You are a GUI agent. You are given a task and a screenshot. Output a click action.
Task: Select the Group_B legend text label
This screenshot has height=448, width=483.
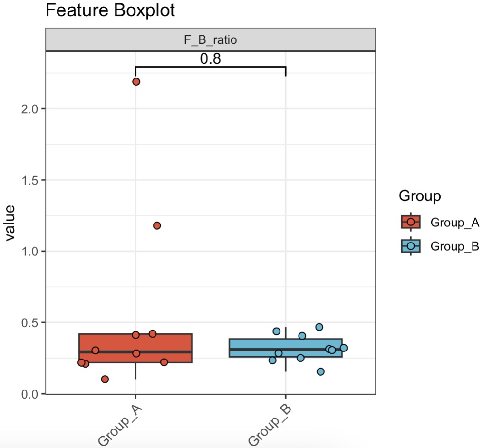click(454, 246)
